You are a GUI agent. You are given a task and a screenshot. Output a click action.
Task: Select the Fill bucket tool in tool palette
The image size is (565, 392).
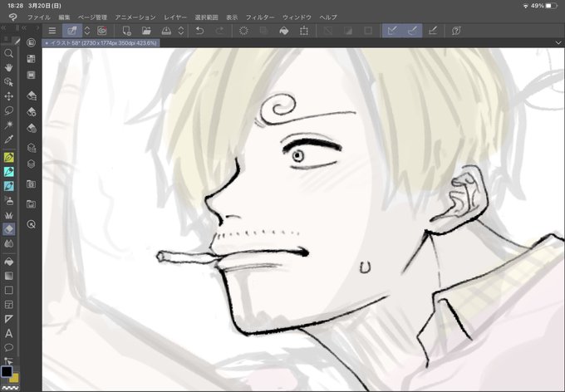8,262
